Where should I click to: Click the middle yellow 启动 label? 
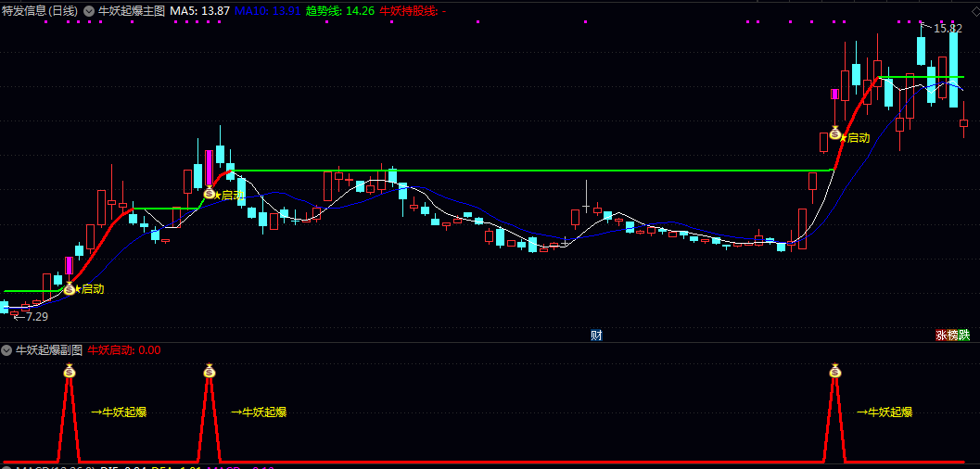tap(233, 195)
